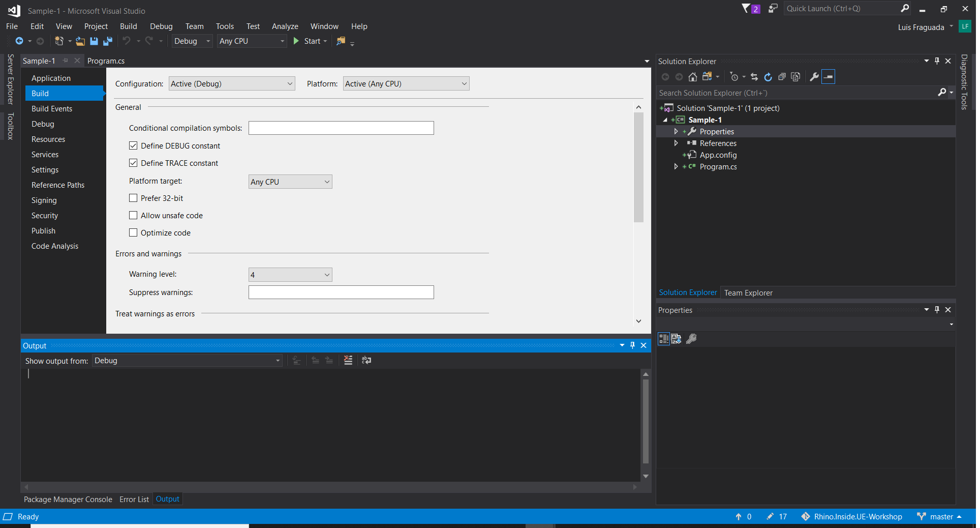Click Rhino.Inside.UE-Workshop repository in status bar

pos(852,517)
